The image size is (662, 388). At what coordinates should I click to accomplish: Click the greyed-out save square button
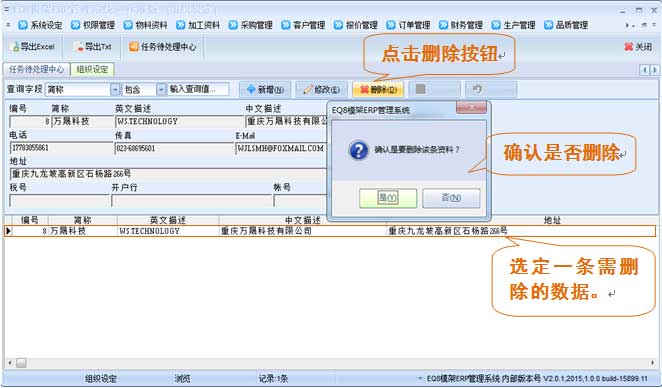pos(434,90)
